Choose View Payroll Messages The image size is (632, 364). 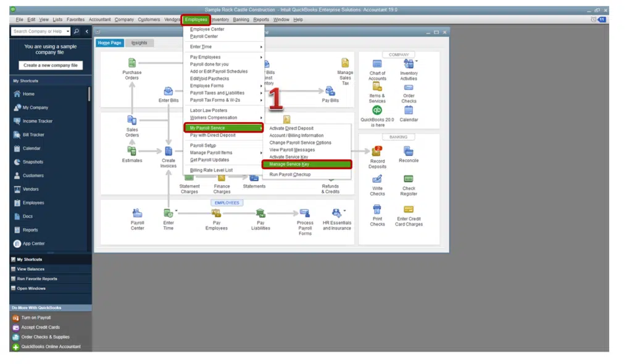[x=307, y=149]
